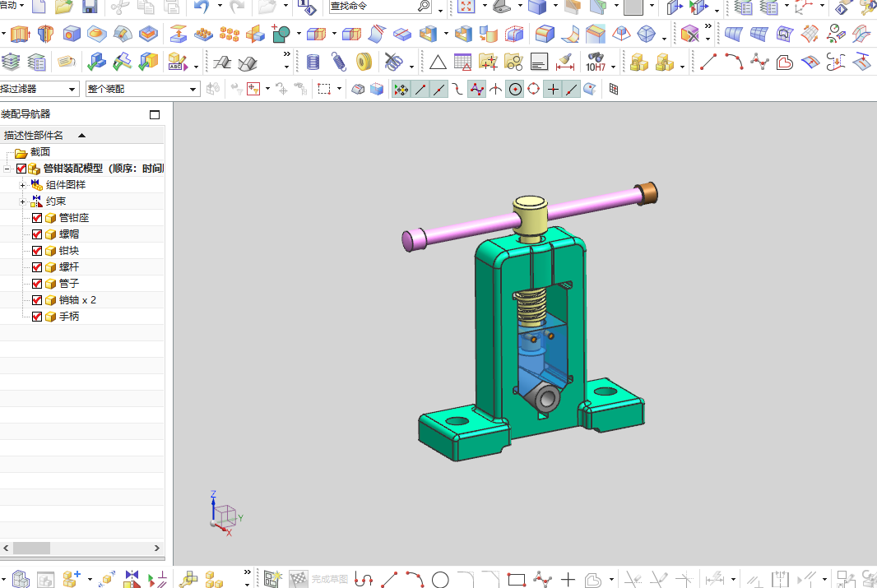Expand the 约束 tree node

click(22, 201)
